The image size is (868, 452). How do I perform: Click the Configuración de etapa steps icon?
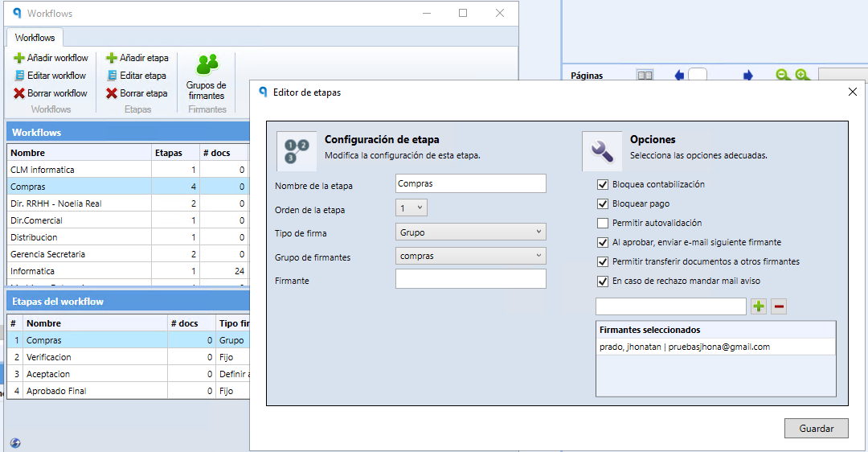pos(297,151)
